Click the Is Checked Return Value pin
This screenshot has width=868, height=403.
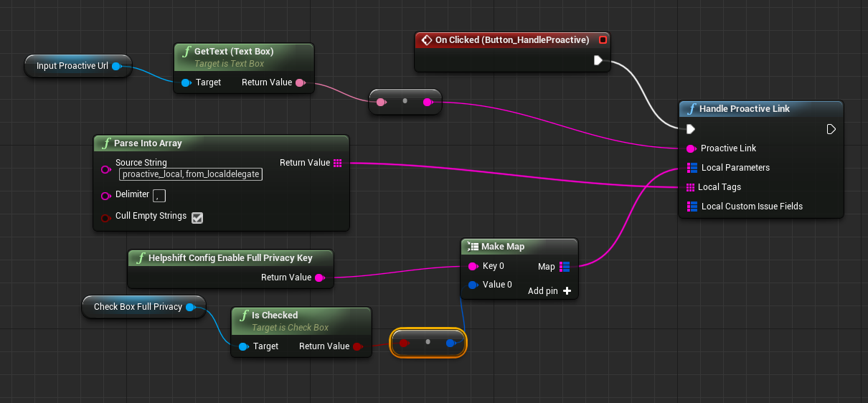point(357,346)
